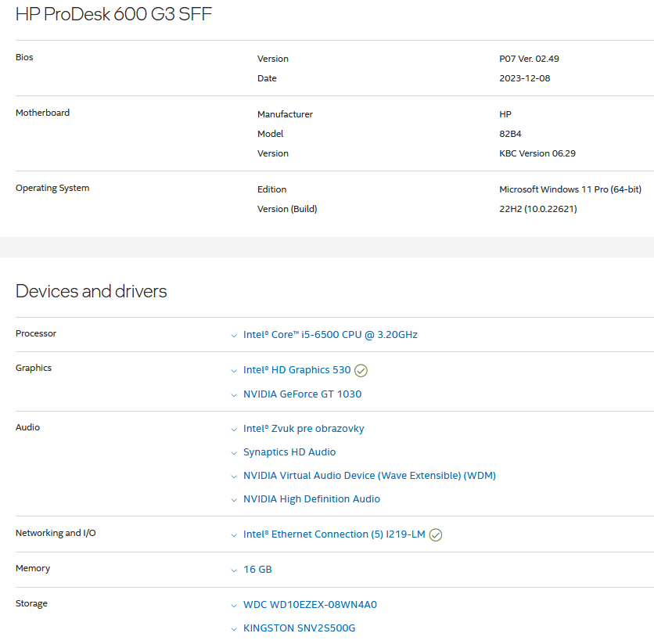
Task: Click the green checkmark beside Intel HD Graphics 530
Action: pos(361,370)
